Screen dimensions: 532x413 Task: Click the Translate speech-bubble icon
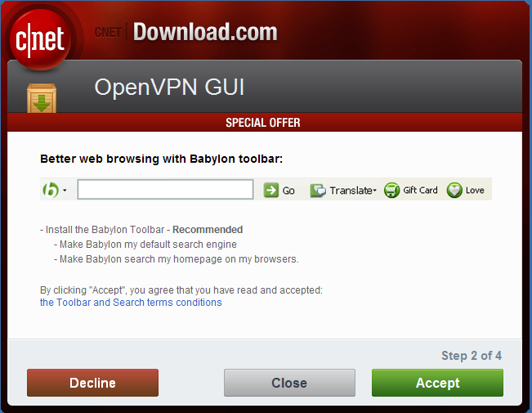pos(318,191)
